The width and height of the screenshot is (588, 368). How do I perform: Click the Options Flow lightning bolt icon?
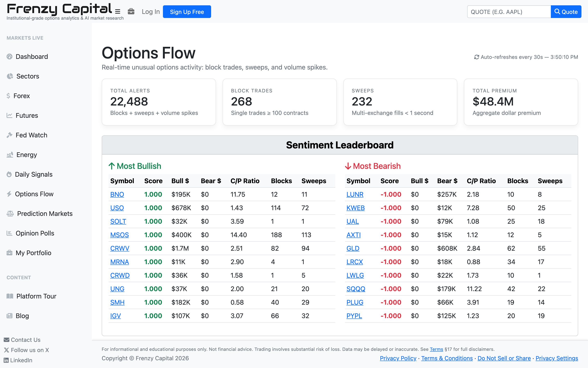(x=9, y=194)
